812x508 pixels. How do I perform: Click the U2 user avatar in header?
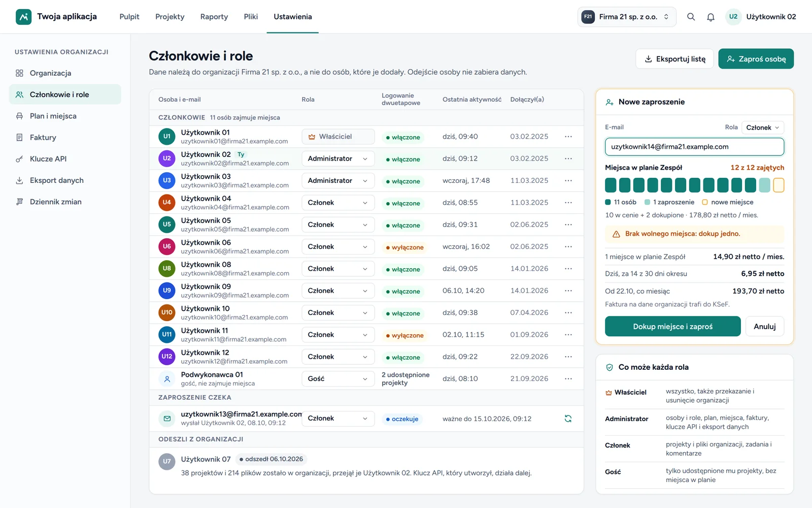(733, 17)
